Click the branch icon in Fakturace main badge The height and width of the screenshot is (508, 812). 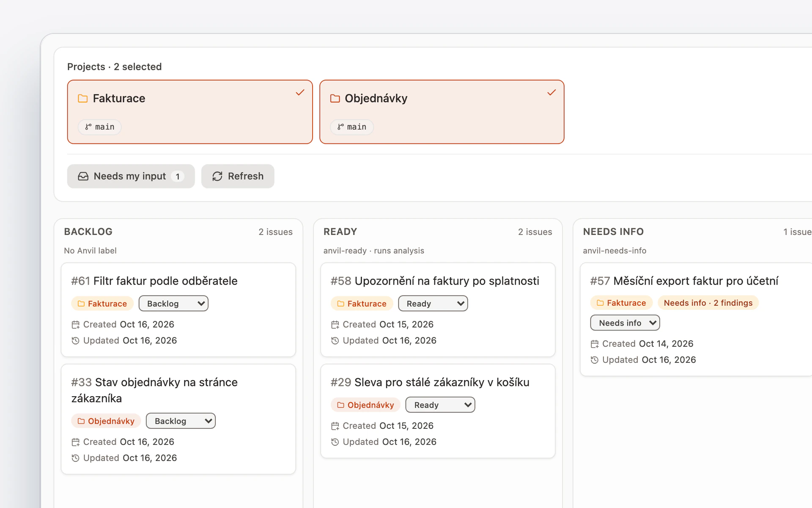click(x=88, y=127)
